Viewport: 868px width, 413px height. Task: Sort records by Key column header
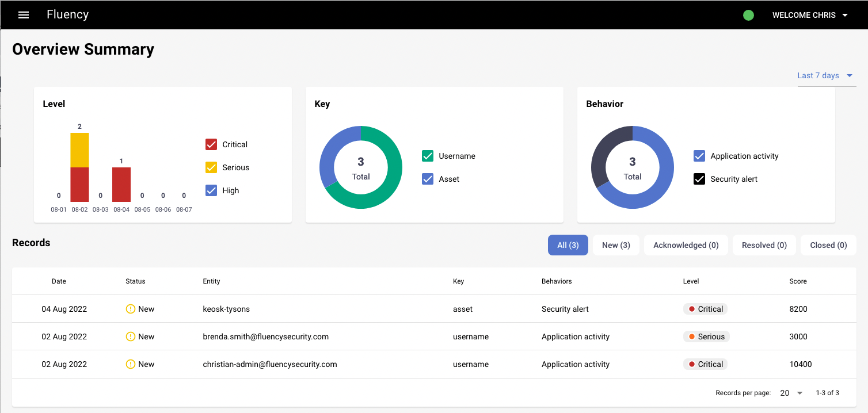click(x=458, y=281)
